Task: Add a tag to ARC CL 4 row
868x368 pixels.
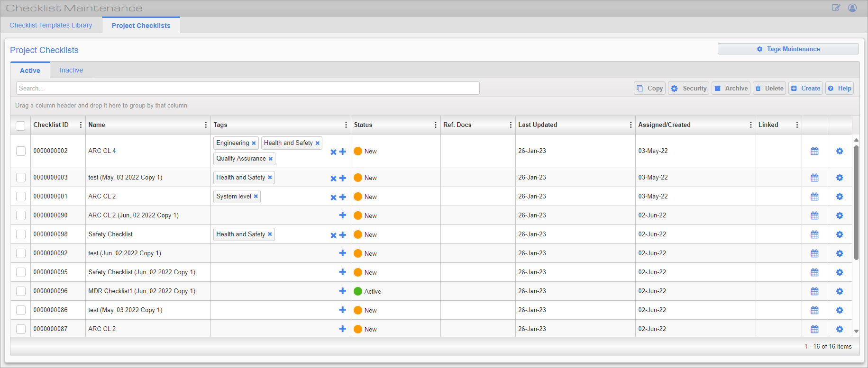Action: pos(343,152)
